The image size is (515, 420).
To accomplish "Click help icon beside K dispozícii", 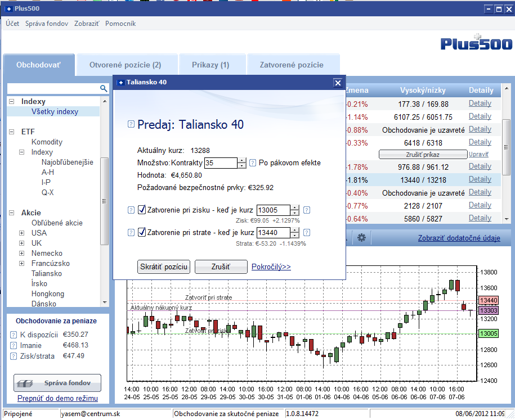I will pos(13,335).
